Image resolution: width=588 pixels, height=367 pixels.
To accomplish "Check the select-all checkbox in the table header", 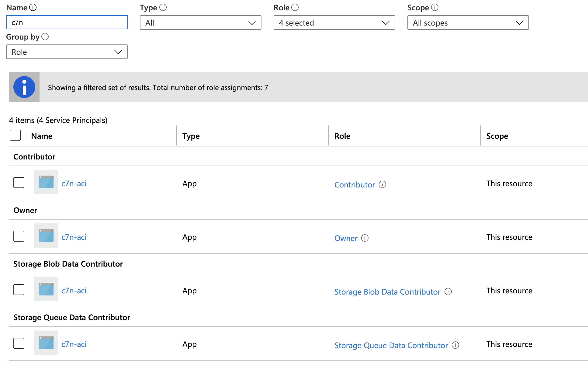I will tap(15, 135).
